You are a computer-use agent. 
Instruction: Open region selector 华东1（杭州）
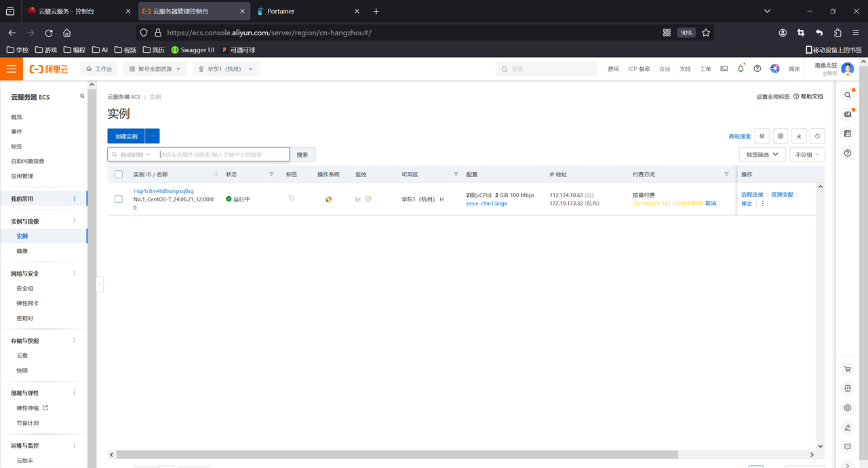[226, 69]
